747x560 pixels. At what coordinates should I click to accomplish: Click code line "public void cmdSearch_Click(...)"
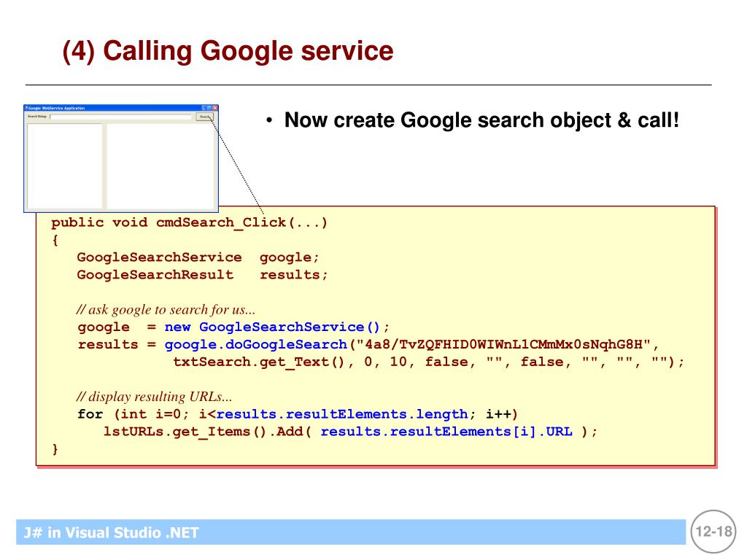coord(189,222)
